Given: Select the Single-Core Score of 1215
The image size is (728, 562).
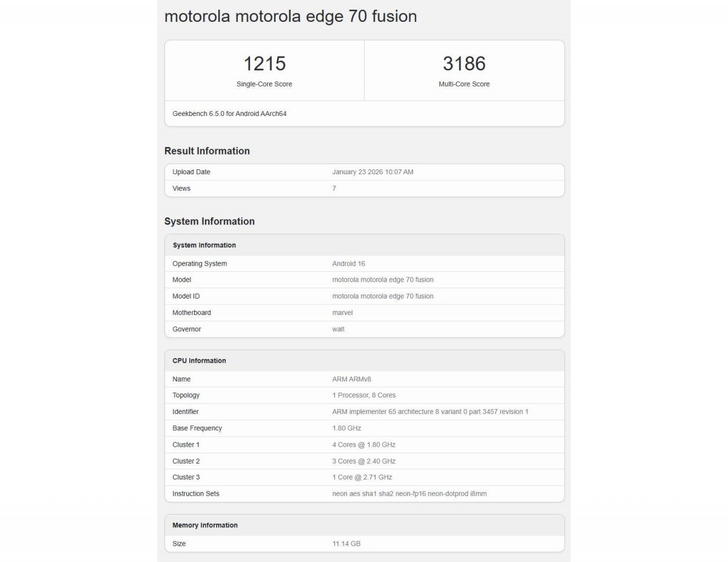Looking at the screenshot, I should [264, 64].
